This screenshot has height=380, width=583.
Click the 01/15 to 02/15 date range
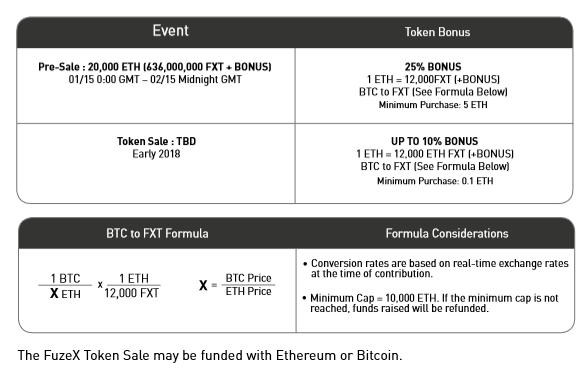[x=155, y=80]
